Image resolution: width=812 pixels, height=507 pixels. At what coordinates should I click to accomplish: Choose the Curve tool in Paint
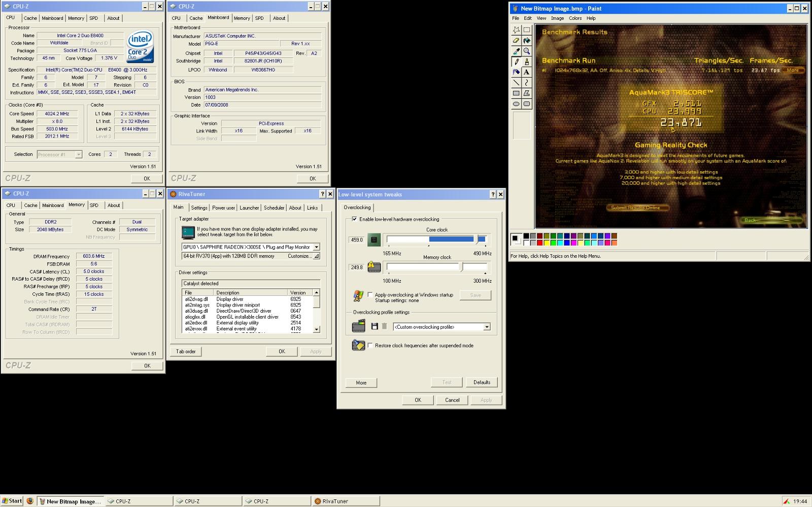(527, 83)
